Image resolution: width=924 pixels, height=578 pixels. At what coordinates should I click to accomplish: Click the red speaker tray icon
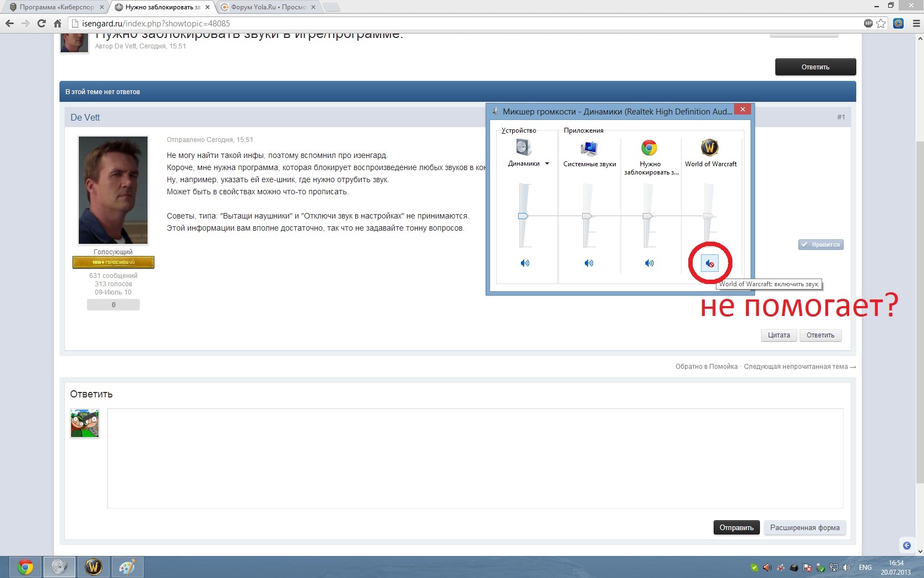pyautogui.click(x=768, y=568)
